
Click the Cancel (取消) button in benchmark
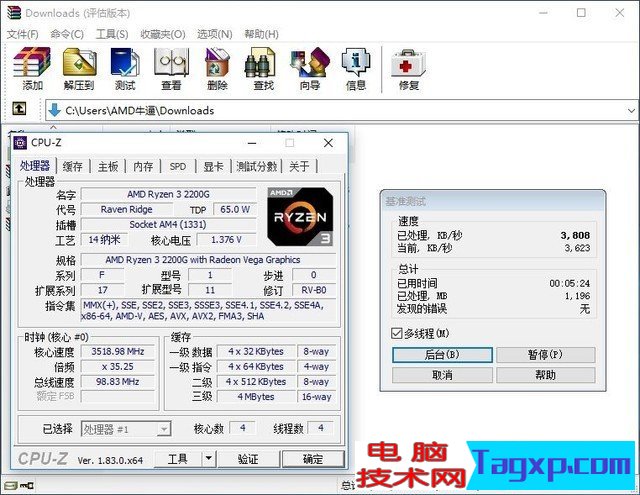[x=442, y=375]
